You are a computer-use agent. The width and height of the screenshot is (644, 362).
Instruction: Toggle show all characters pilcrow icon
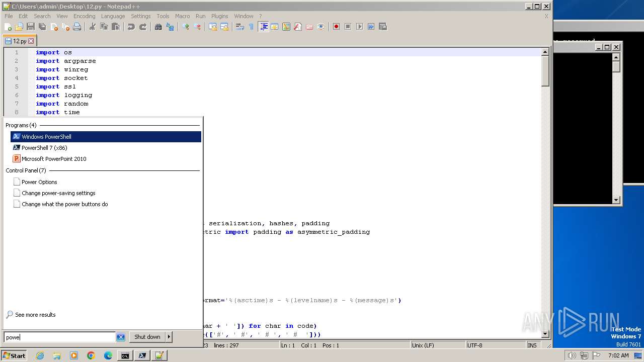(251, 27)
